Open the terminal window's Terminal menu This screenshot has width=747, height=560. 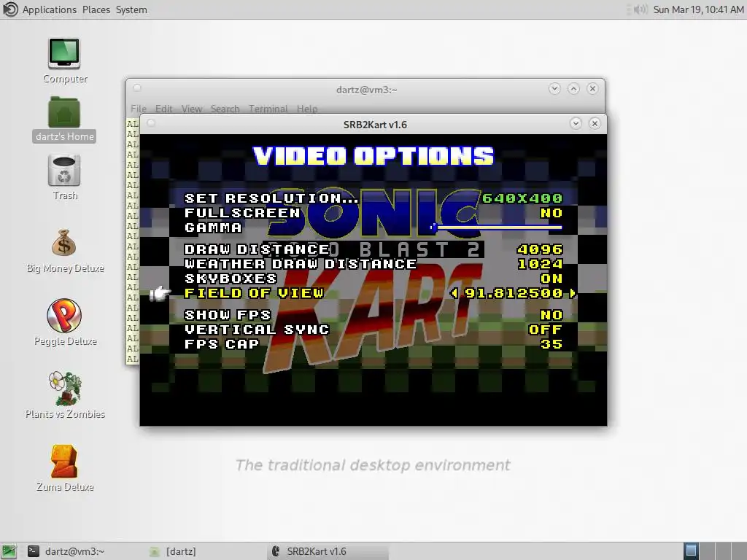(x=268, y=109)
